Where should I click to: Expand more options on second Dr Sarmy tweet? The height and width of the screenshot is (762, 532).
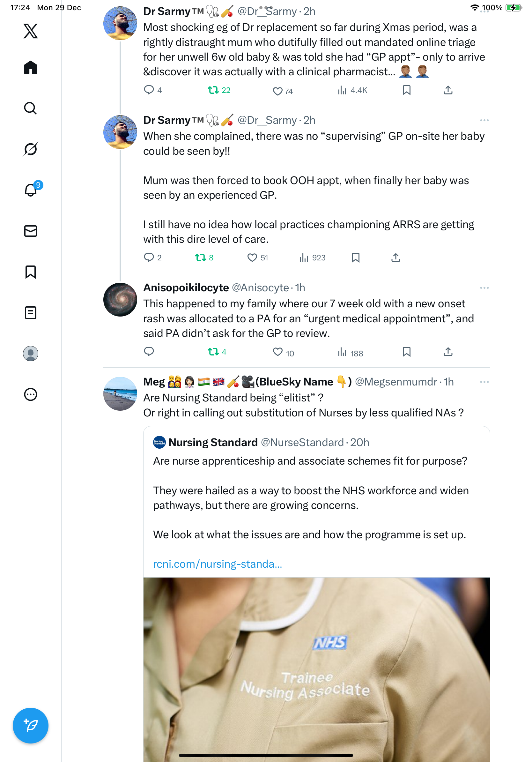pyautogui.click(x=484, y=120)
